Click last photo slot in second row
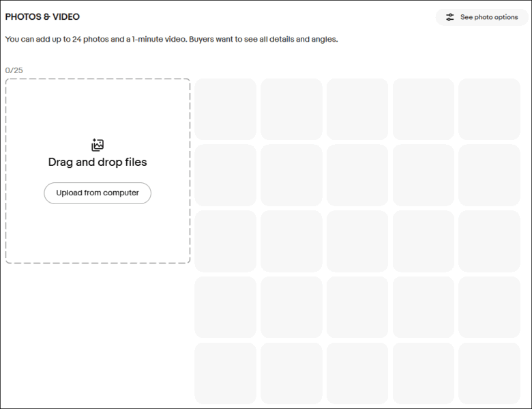The image size is (532, 409). [489, 175]
